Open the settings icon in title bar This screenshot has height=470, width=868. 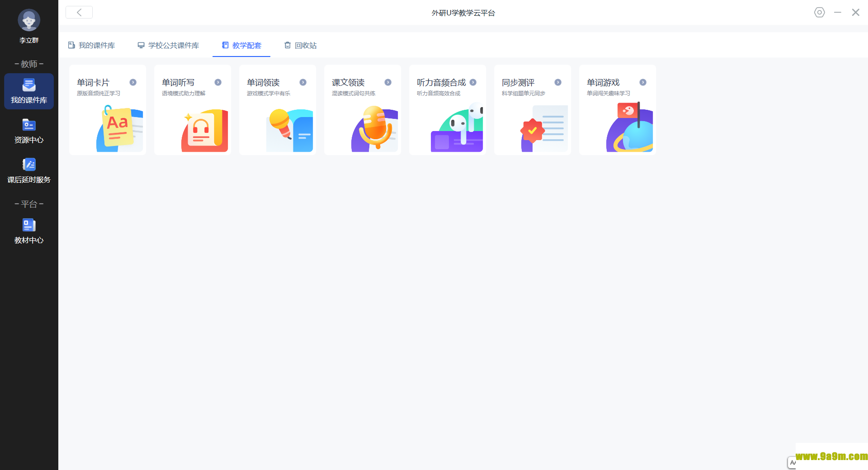click(x=819, y=13)
